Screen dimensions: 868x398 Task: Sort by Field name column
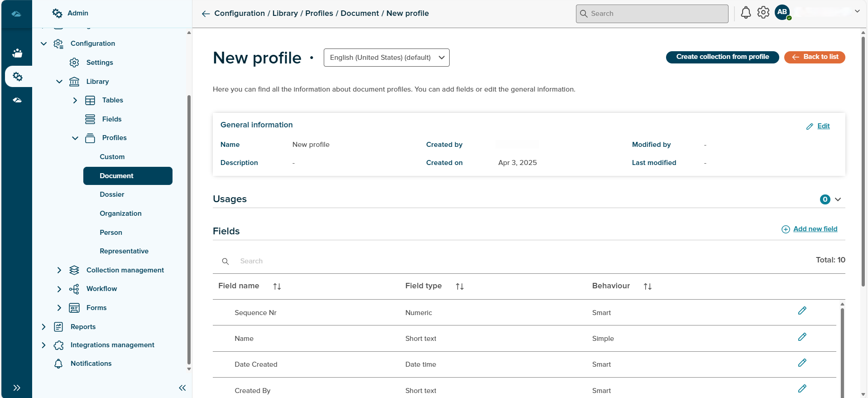[x=277, y=286]
